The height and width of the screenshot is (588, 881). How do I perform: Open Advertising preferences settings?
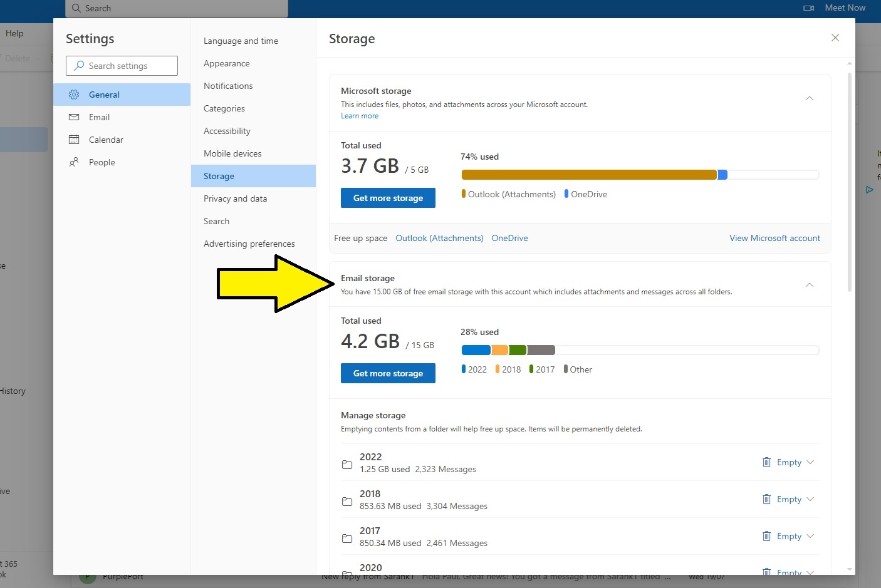(249, 244)
